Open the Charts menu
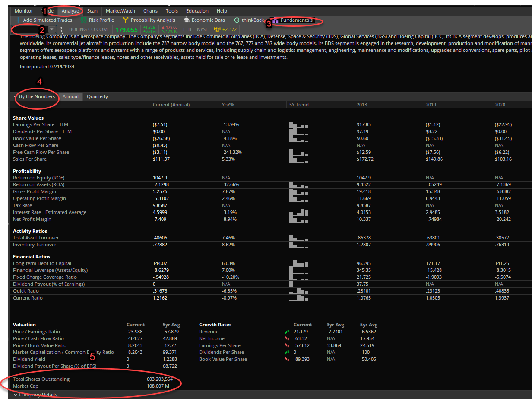 [x=150, y=11]
